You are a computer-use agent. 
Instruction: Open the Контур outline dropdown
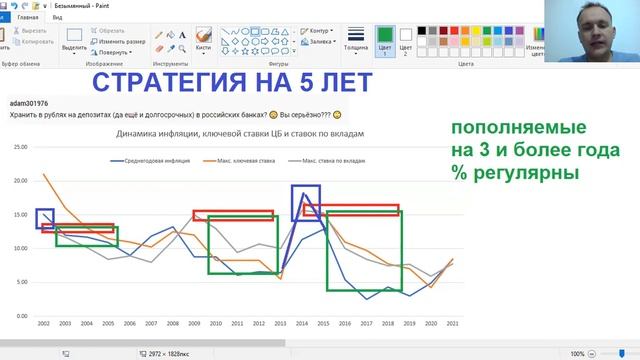(317, 31)
